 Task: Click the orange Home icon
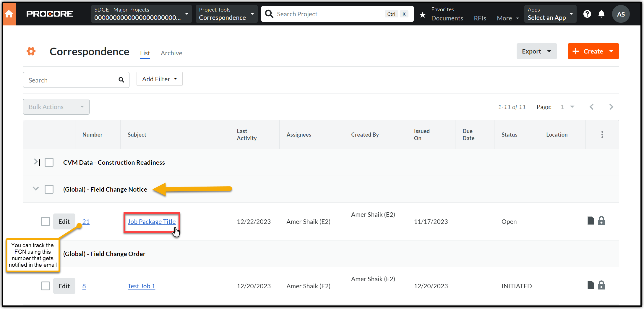[x=9, y=14]
